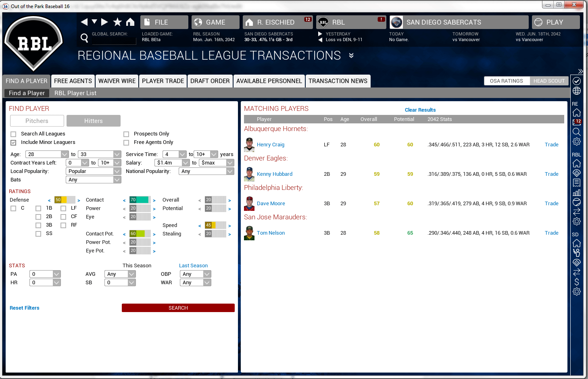The width and height of the screenshot is (588, 379).
Task: Open the navigation history dropdown triangle
Action: tap(94, 22)
